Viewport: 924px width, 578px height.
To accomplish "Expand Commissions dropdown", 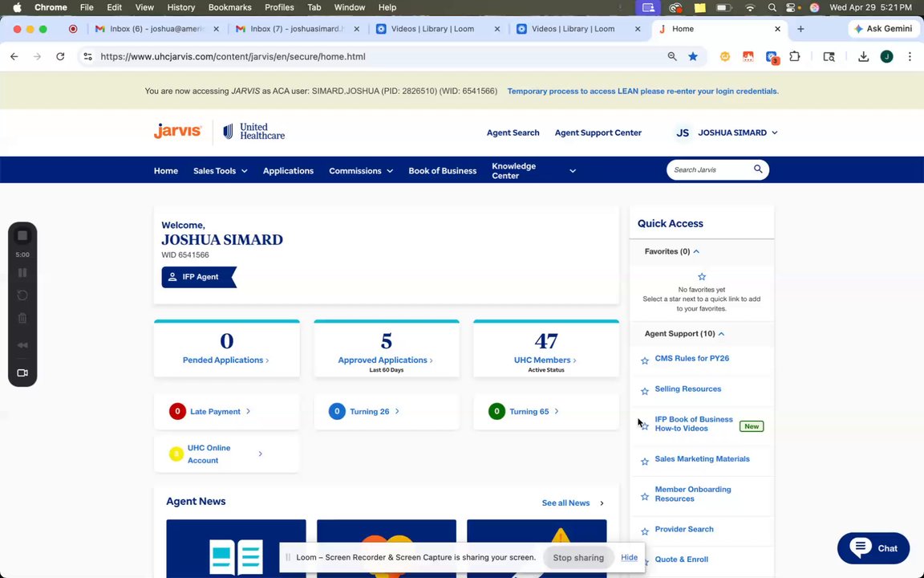I will click(361, 170).
